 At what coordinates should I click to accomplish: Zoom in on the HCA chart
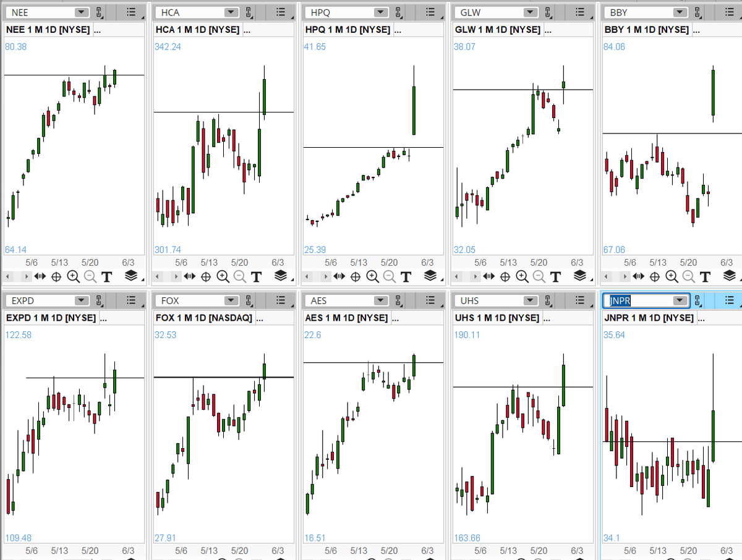pyautogui.click(x=223, y=276)
